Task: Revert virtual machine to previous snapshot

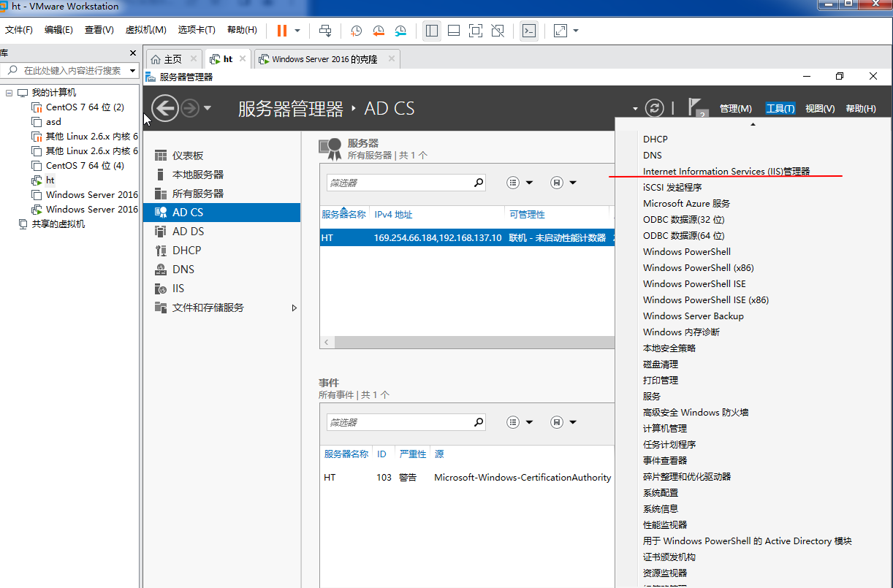Action: point(379,31)
